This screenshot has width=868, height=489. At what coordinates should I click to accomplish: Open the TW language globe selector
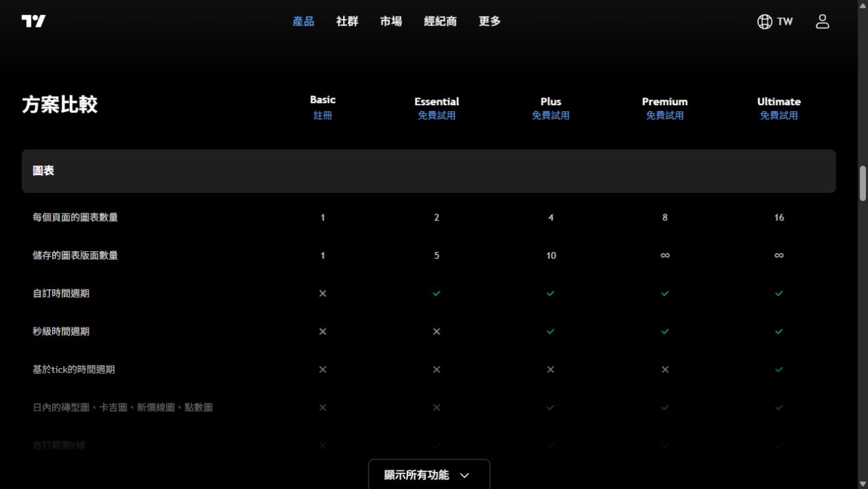coord(775,21)
